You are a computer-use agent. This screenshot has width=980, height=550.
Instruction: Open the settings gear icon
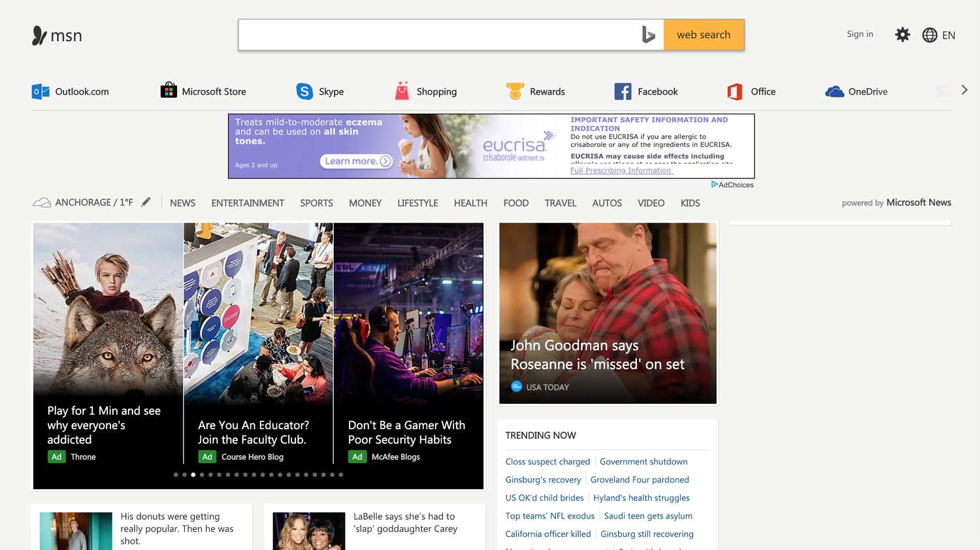902,35
